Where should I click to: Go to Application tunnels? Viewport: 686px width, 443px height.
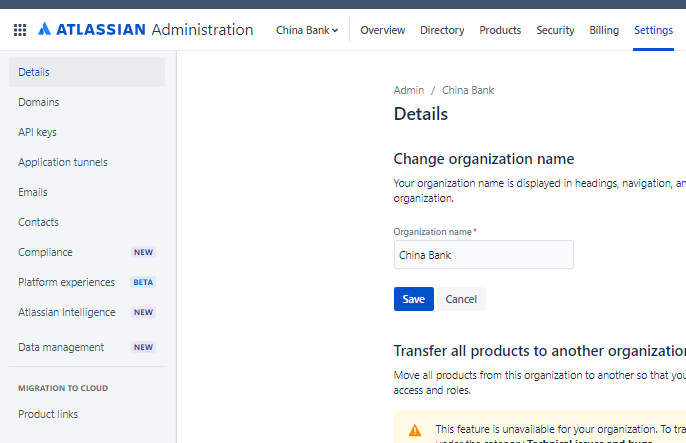(x=87, y=162)
